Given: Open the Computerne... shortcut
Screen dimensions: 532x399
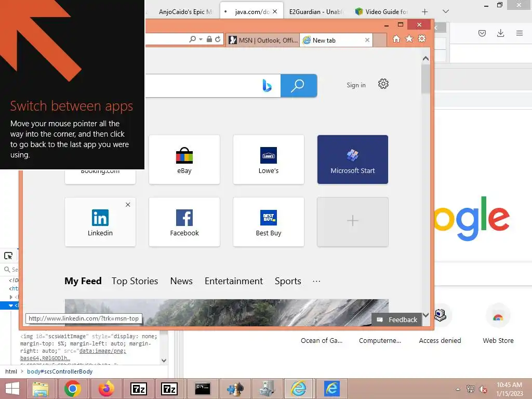Looking at the screenshot, I should point(380,340).
